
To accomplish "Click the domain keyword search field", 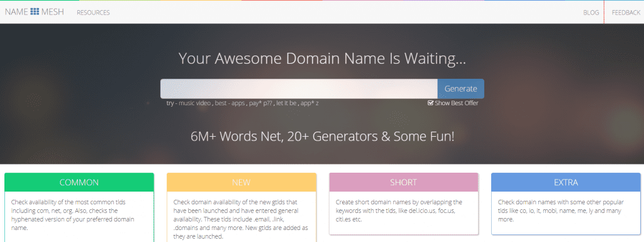I will [299, 88].
